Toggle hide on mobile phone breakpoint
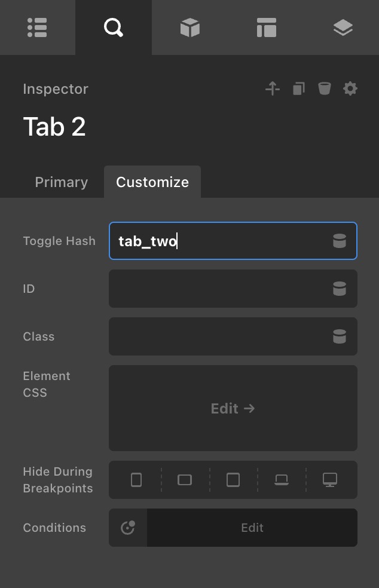The image size is (379, 588). click(136, 480)
